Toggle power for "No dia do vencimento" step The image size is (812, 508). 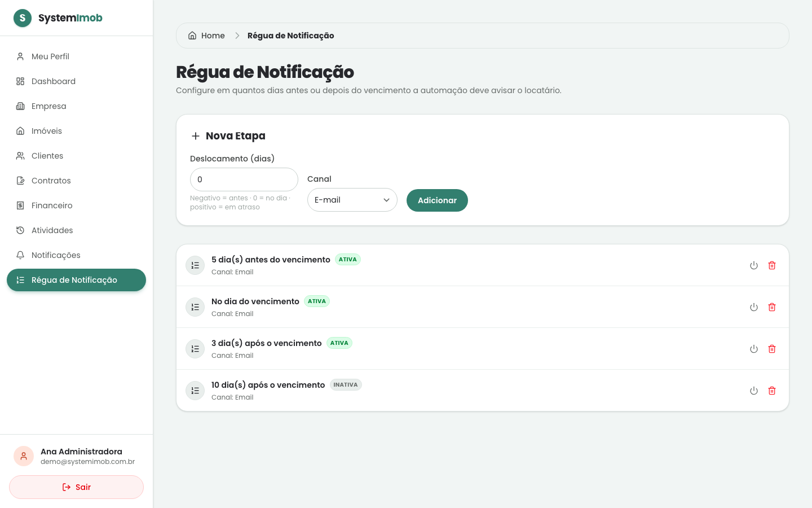[754, 307]
